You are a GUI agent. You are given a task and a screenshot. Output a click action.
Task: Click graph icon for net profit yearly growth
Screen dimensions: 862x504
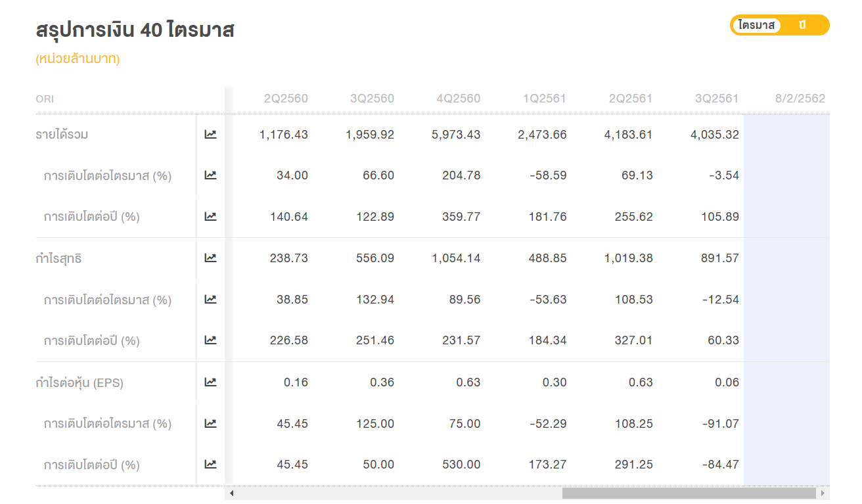point(210,340)
